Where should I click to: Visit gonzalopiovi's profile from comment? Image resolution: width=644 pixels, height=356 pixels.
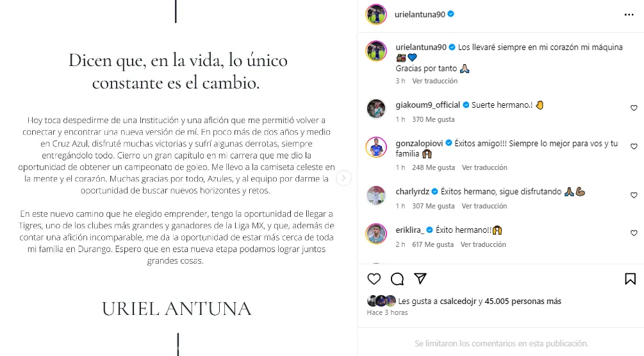(x=419, y=144)
